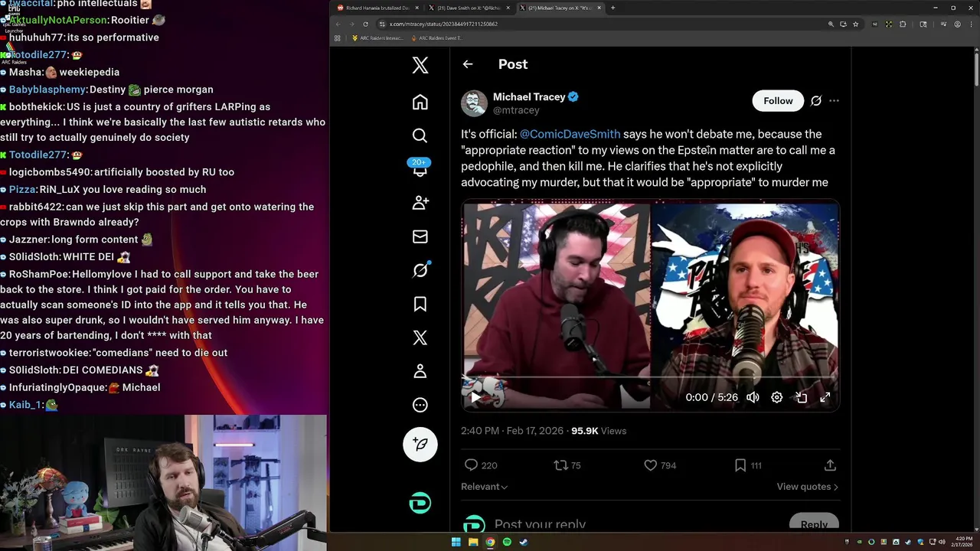Viewport: 980px width, 551px height.
Task: Open Bookmarks in the X sidebar
Action: (x=420, y=304)
